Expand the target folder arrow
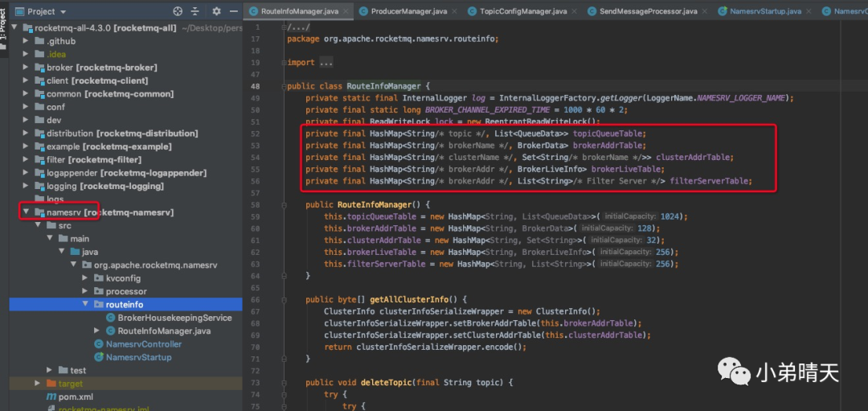 point(37,384)
